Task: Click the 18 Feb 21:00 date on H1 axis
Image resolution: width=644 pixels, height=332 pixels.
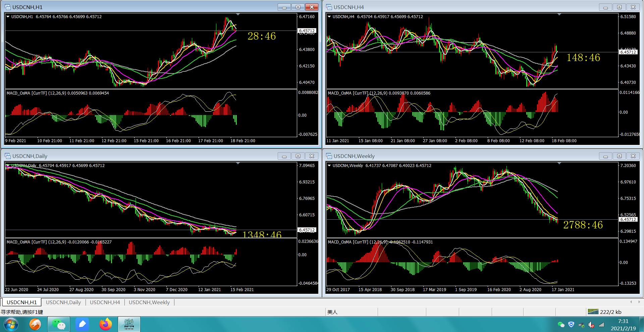Action: click(x=243, y=141)
